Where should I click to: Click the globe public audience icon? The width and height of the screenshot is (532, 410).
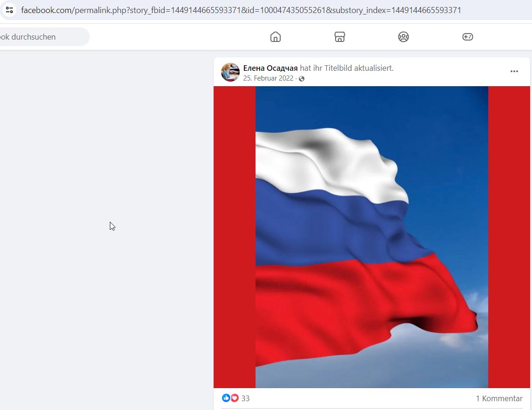pyautogui.click(x=302, y=79)
